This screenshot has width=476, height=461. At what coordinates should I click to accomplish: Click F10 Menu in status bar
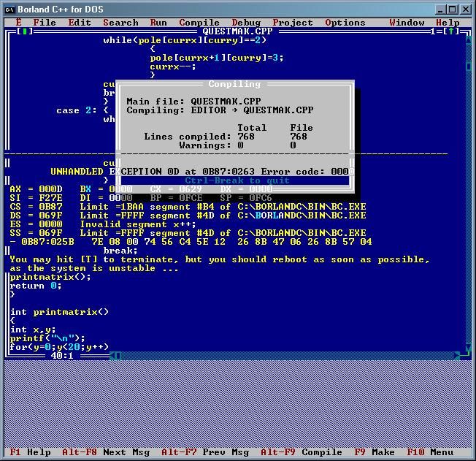(430, 452)
